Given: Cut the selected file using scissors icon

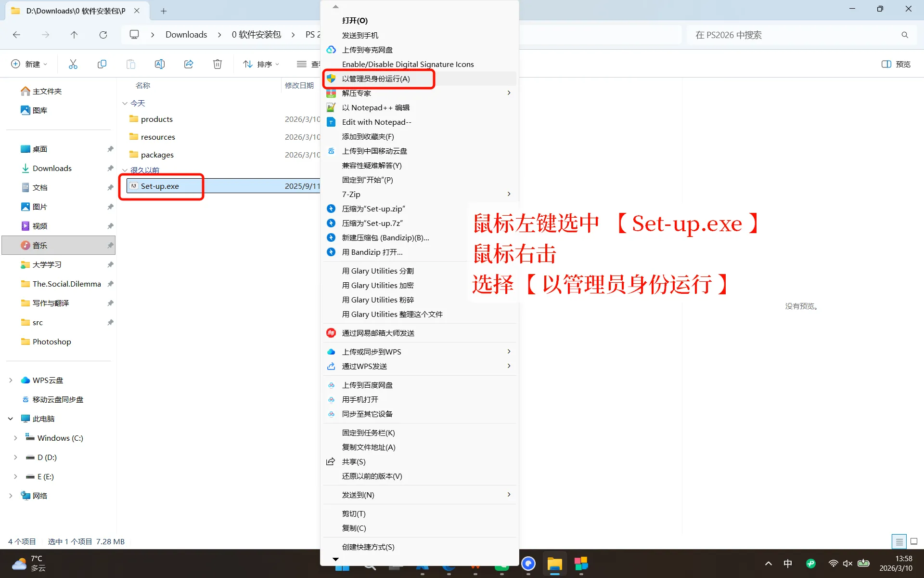Looking at the screenshot, I should pyautogui.click(x=73, y=64).
